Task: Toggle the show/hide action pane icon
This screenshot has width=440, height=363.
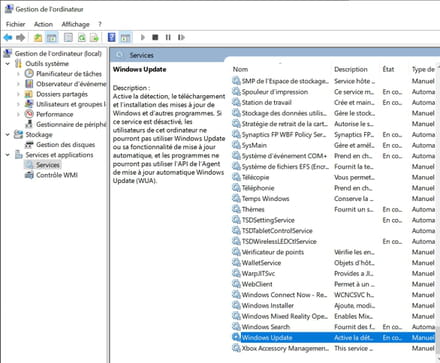Action: point(125,37)
